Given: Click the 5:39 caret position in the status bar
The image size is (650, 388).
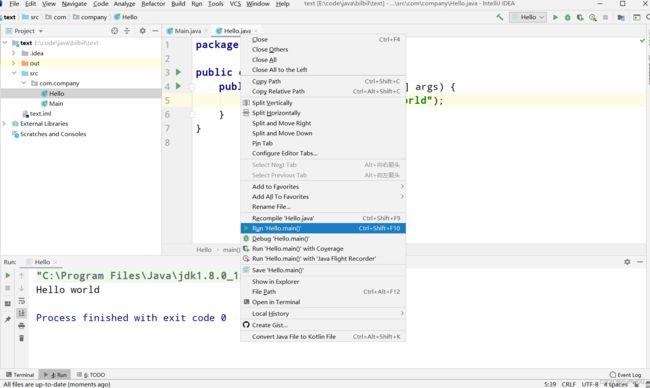Looking at the screenshot, I should [x=550, y=384].
